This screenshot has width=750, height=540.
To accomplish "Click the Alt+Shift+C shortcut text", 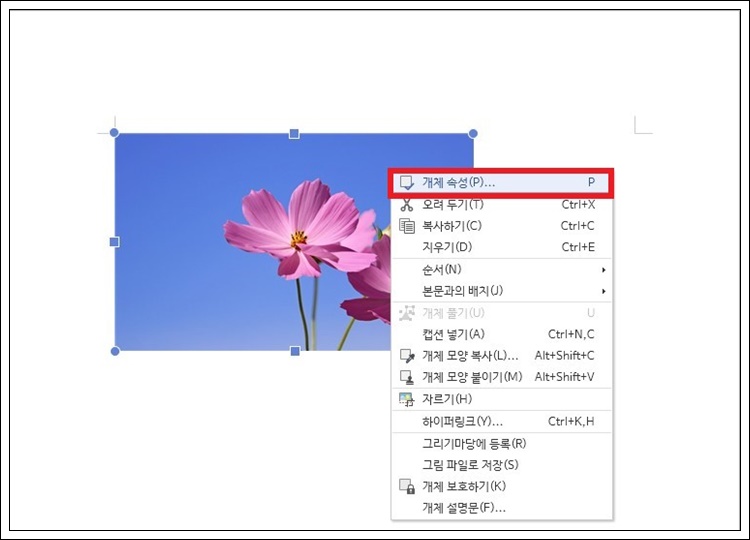I will (x=565, y=356).
